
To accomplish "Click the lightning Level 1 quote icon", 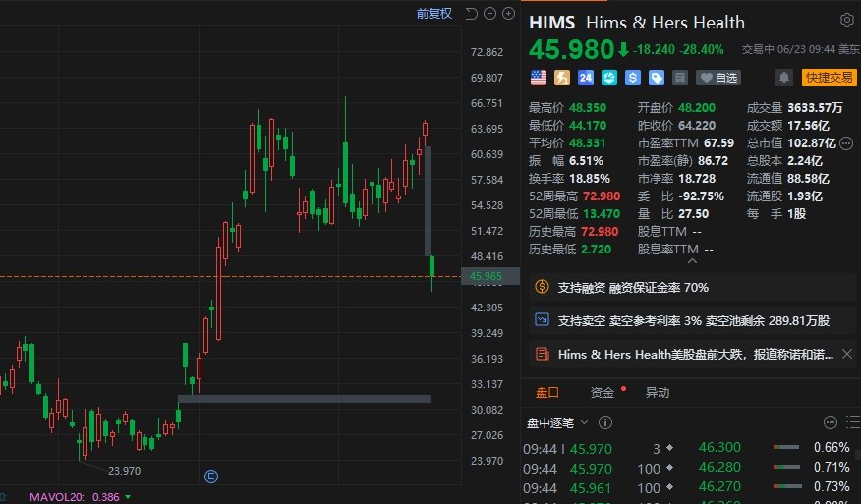I will [x=562, y=78].
